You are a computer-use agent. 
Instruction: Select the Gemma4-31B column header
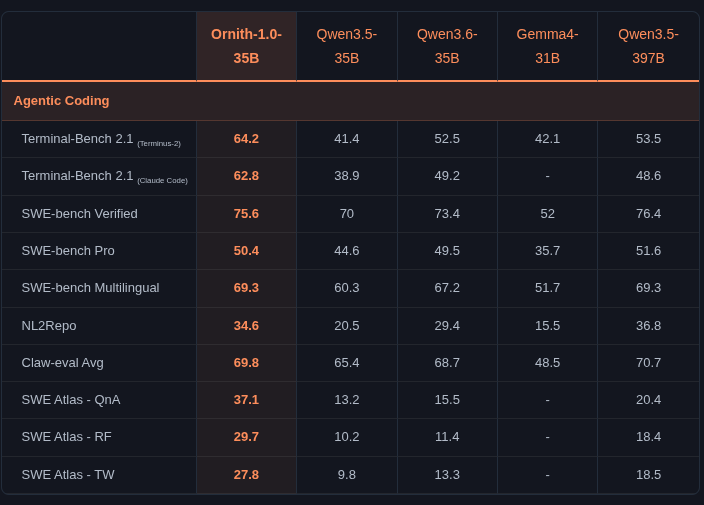pos(547,46)
